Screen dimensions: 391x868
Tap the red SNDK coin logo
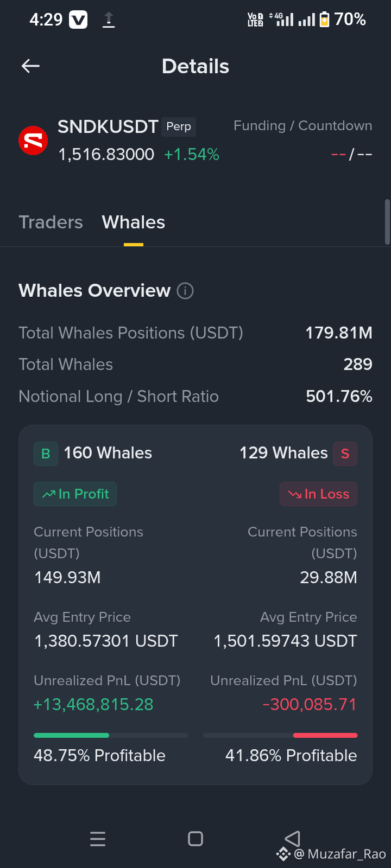click(33, 141)
